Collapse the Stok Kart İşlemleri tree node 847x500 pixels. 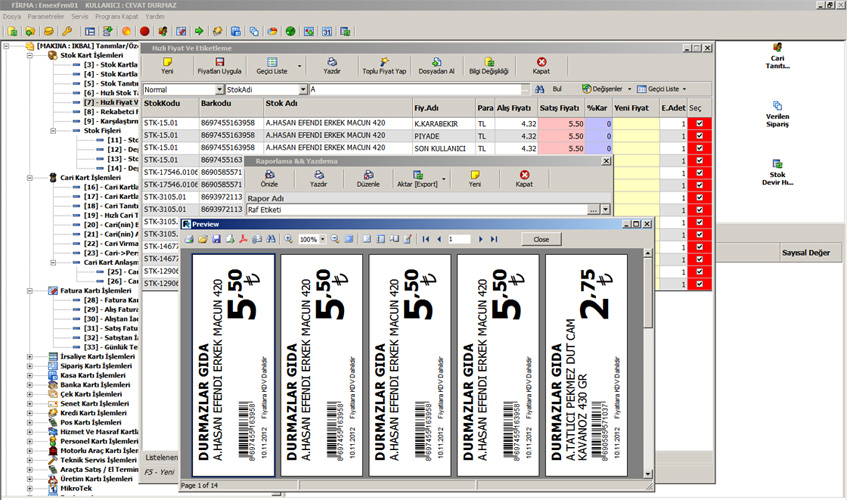30,55
